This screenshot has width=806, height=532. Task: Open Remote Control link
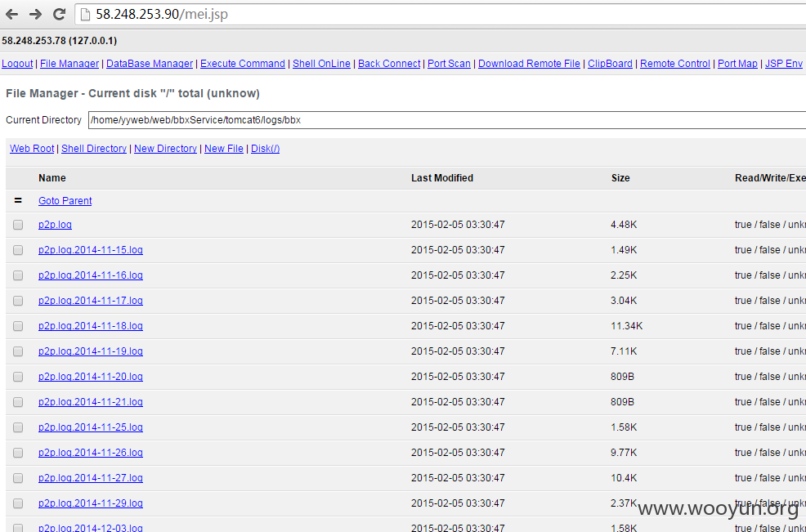coord(675,64)
